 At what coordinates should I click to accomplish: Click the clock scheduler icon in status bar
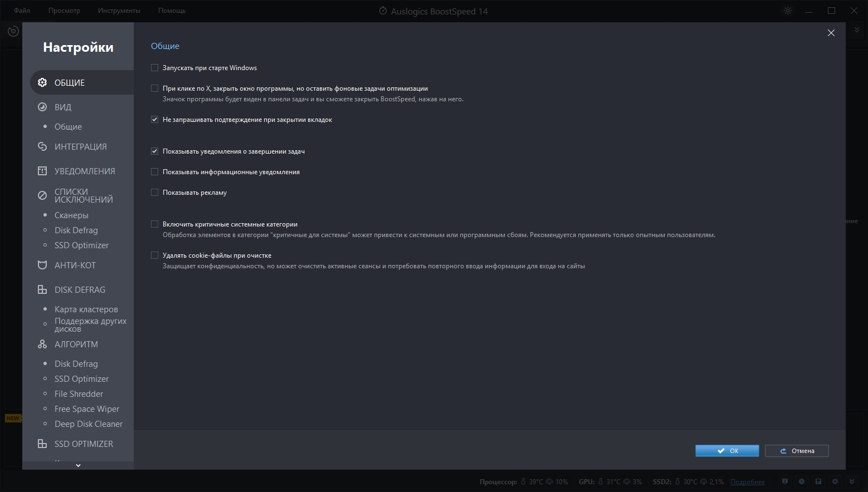[x=801, y=481]
